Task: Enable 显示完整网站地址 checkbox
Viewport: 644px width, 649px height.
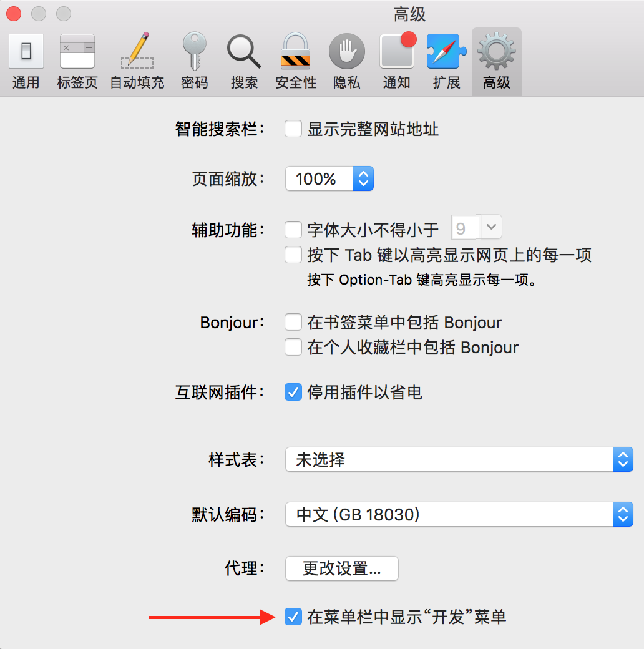Action: point(293,129)
